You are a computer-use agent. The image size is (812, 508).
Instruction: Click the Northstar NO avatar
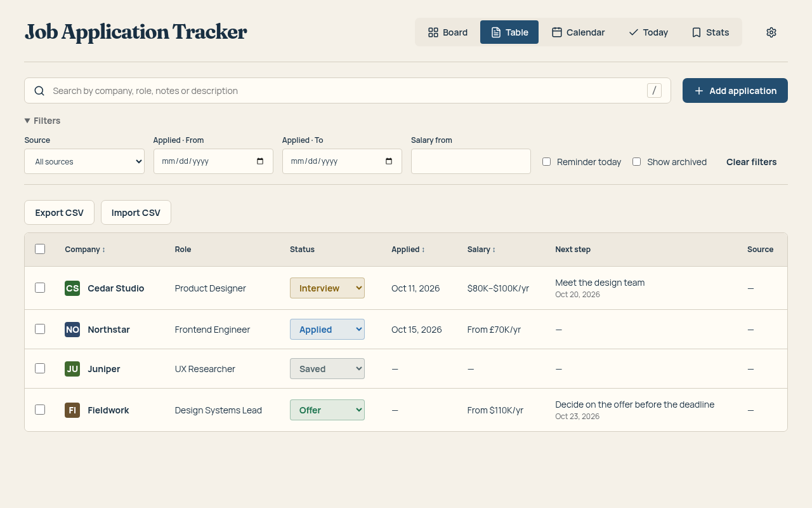point(72,330)
